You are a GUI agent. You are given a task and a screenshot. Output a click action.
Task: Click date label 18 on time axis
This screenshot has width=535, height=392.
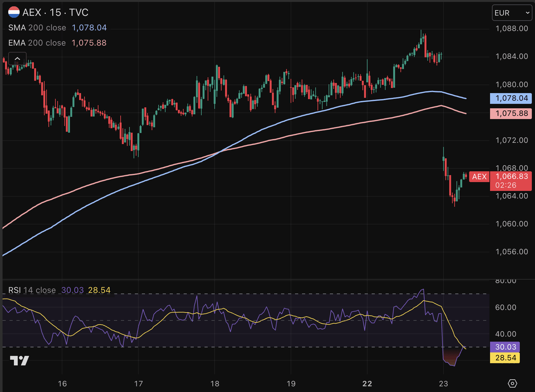[x=215, y=384]
